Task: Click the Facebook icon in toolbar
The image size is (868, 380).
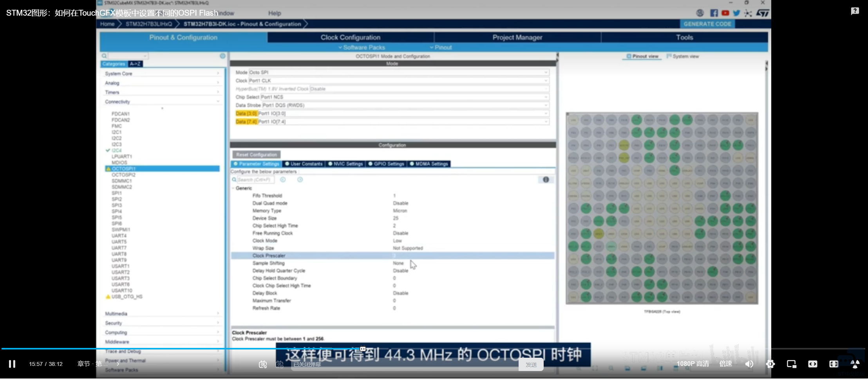Action: [714, 13]
